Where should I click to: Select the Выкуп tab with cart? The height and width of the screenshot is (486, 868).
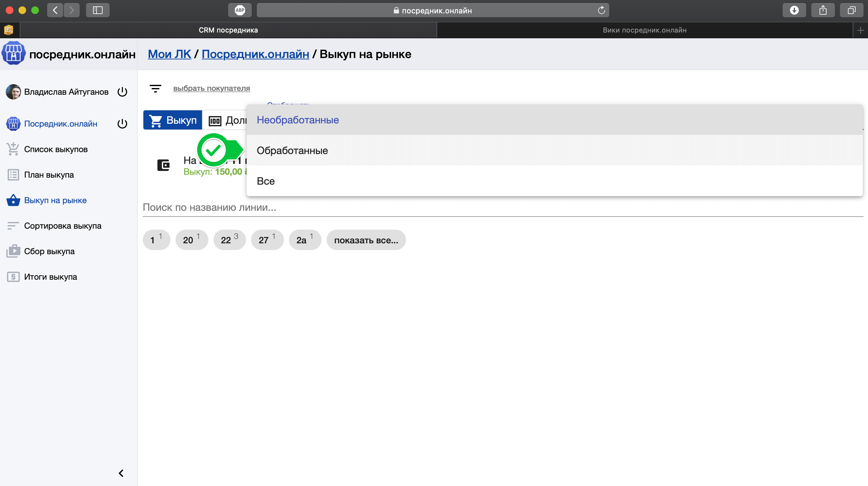coord(173,120)
